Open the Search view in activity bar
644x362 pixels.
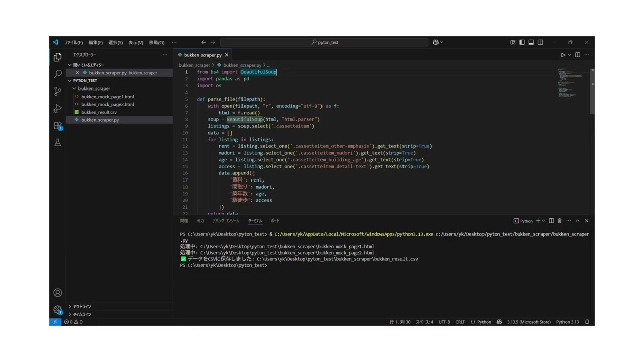coord(58,74)
